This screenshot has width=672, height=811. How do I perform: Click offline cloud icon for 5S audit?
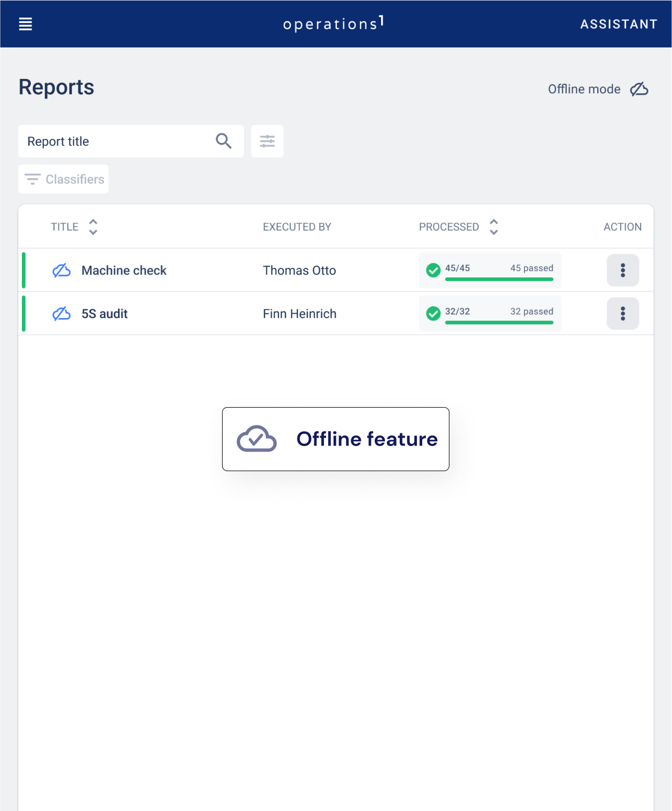pyautogui.click(x=61, y=314)
